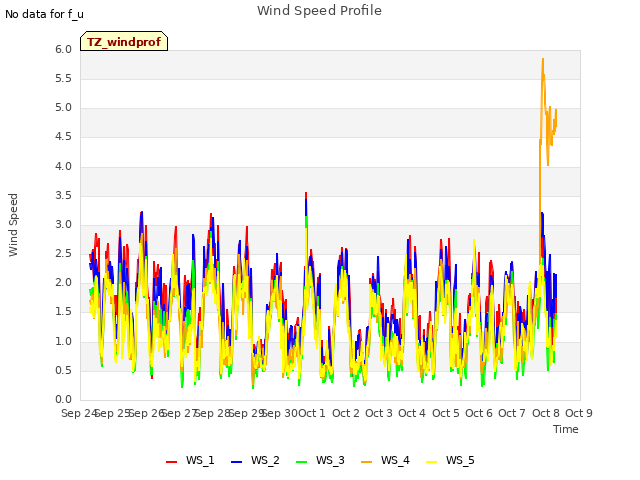Click the Sep 24 x-axis date label
The width and height of the screenshot is (640, 480).
(x=79, y=413)
